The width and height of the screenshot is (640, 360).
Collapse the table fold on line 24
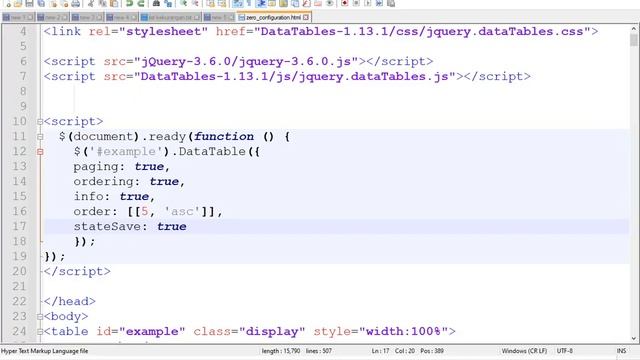[x=40, y=332]
